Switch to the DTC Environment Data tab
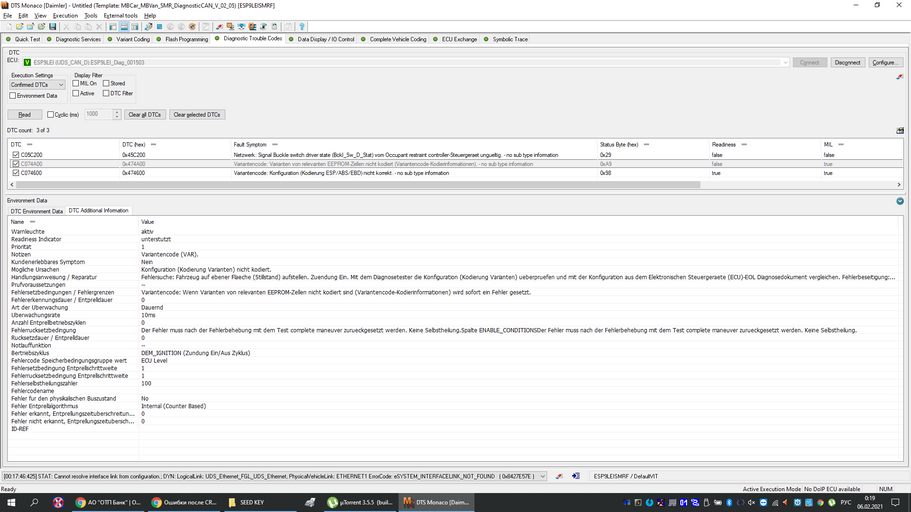This screenshot has width=911, height=512. 37,211
